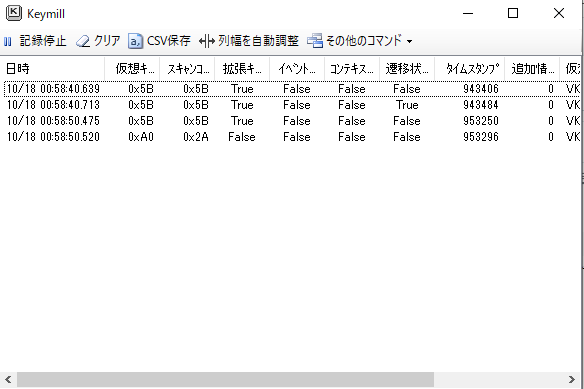Click the スキャンコ... column header
This screenshot has height=389, width=584.
point(187,69)
